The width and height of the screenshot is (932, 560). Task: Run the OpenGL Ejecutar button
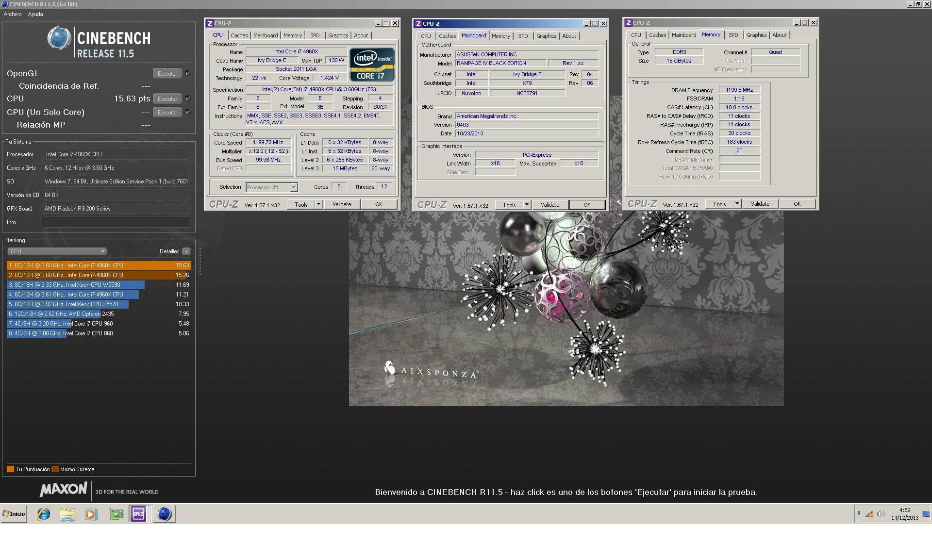pos(167,74)
